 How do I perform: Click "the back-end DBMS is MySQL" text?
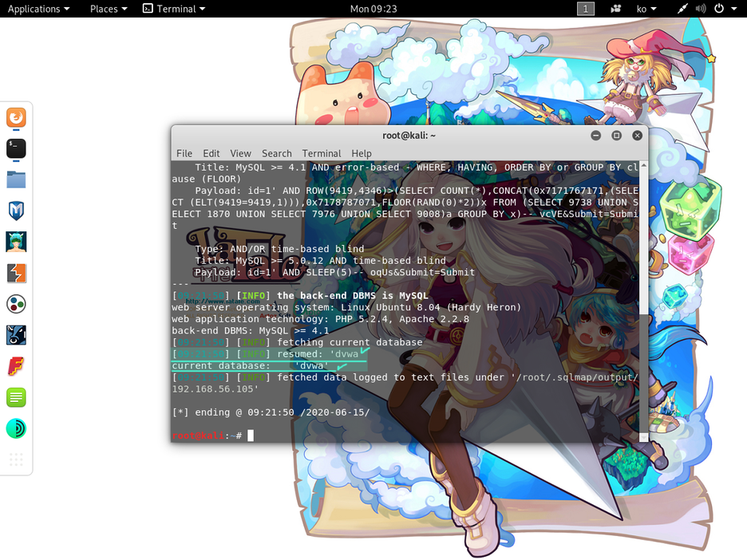(x=353, y=296)
